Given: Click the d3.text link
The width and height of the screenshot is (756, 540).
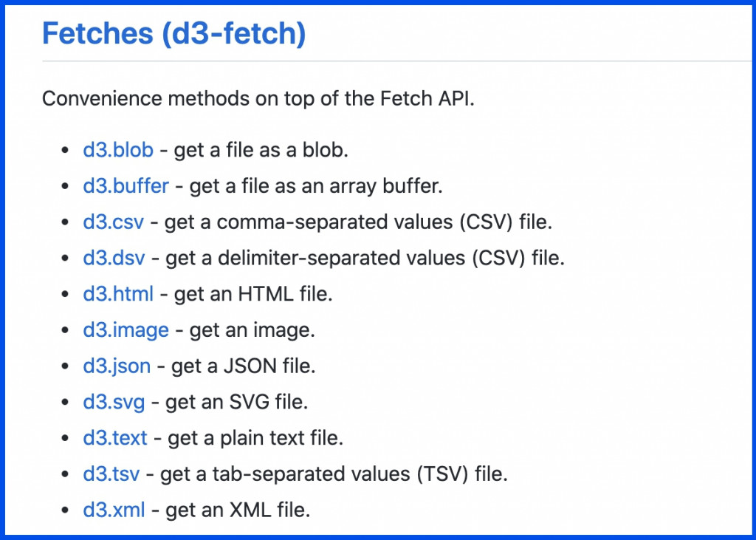Looking at the screenshot, I should [115, 438].
